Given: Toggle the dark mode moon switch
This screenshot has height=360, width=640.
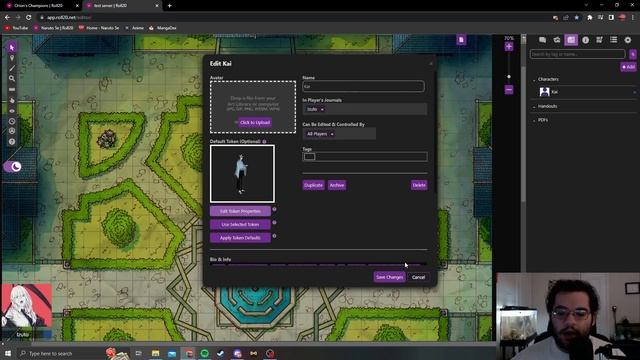Looking at the screenshot, I should point(12,167).
